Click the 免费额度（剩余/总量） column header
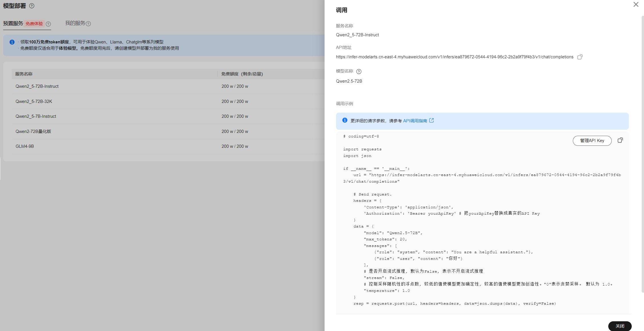Viewport: 644px width, 331px height. [242, 74]
